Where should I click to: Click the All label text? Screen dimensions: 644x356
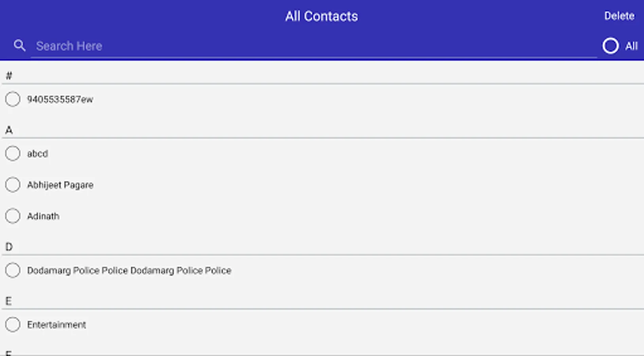click(631, 46)
